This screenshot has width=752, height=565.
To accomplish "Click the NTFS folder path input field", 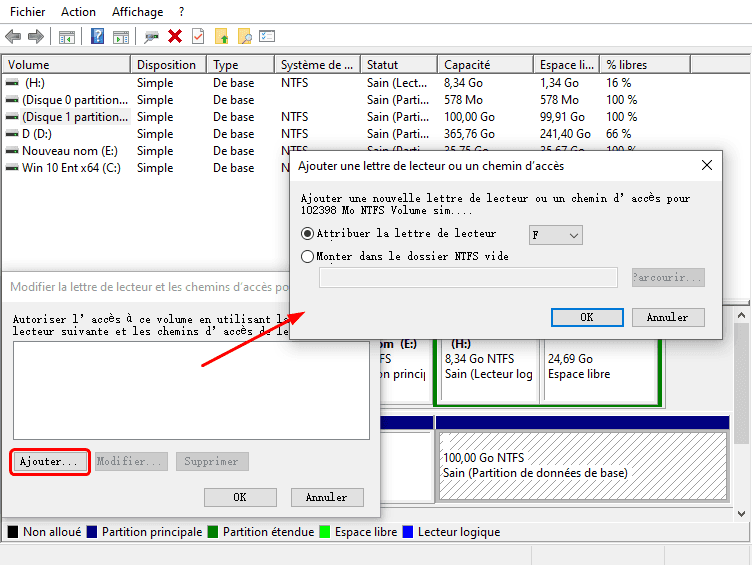I will click(468, 278).
